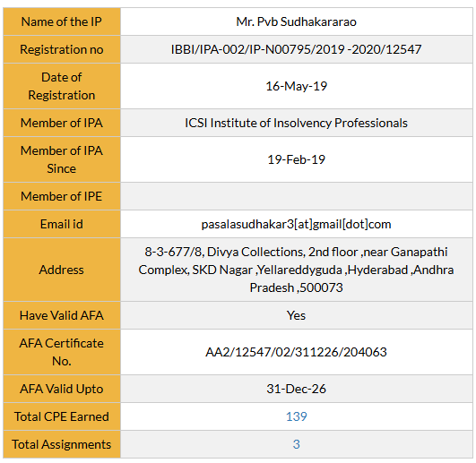The width and height of the screenshot is (476, 463).
Task: Click ICSI Institute of Insolvency Professionals text
Action: pos(296,123)
